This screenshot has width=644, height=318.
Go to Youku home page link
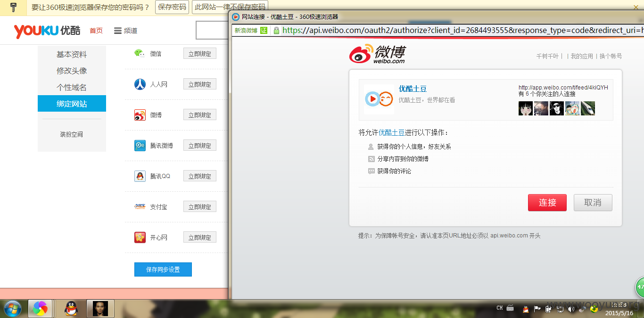[x=96, y=31]
